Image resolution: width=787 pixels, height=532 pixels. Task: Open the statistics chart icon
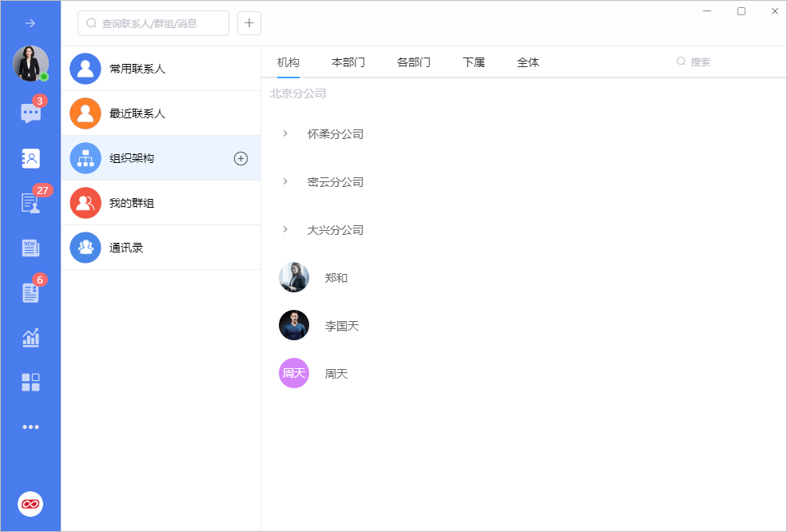30,337
